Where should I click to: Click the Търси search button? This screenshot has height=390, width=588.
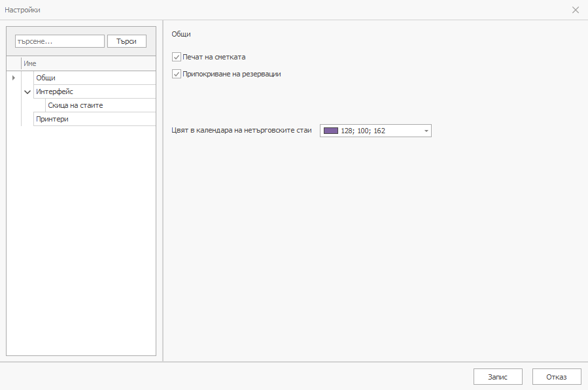[x=126, y=41]
